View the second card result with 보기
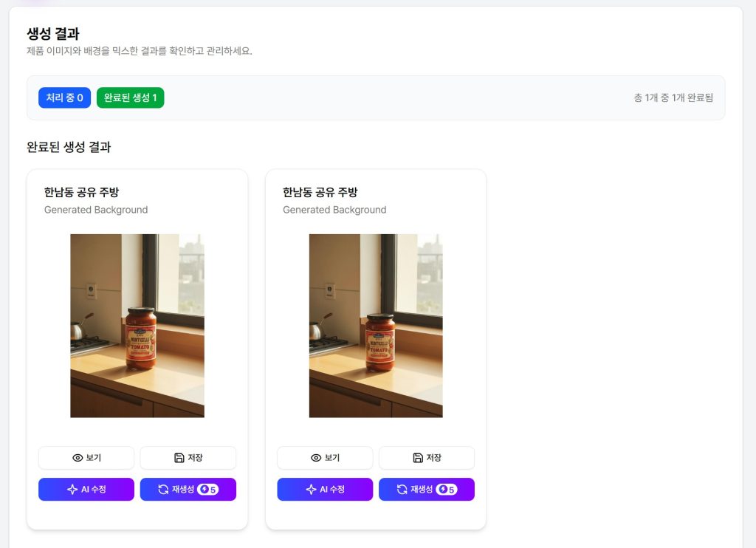This screenshot has height=548, width=756. [325, 458]
